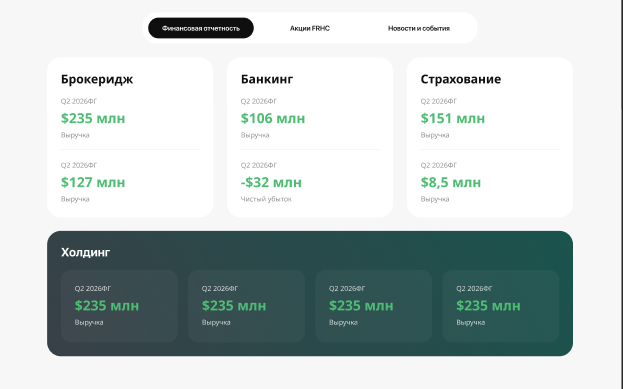This screenshot has width=623, height=389.
Task: Switch to the Акции FRHC tab
Action: tap(310, 28)
